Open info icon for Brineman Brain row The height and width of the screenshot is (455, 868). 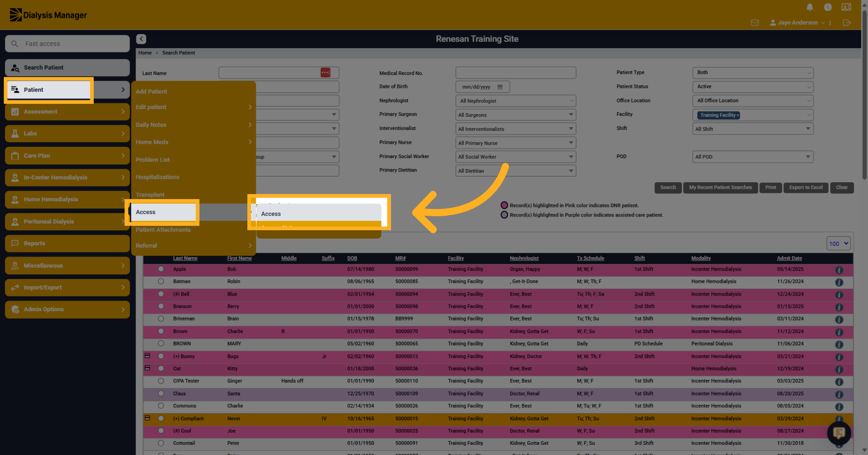pos(839,320)
